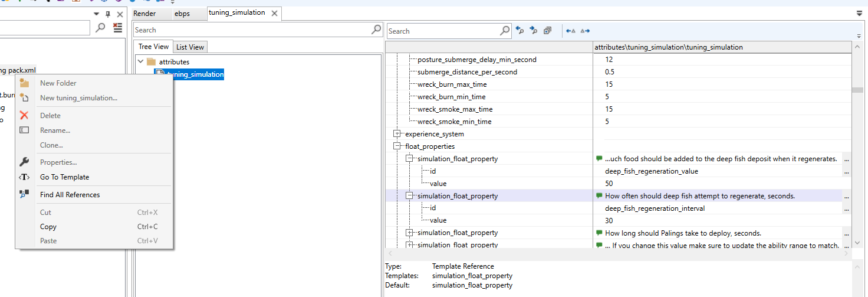Close the tuning_simulation tab

pyautogui.click(x=274, y=14)
